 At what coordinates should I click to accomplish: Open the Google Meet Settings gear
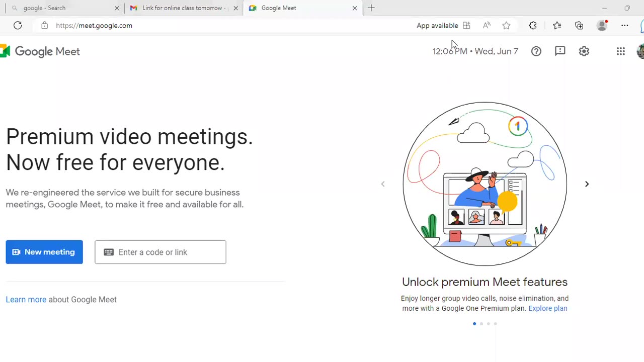[584, 51]
